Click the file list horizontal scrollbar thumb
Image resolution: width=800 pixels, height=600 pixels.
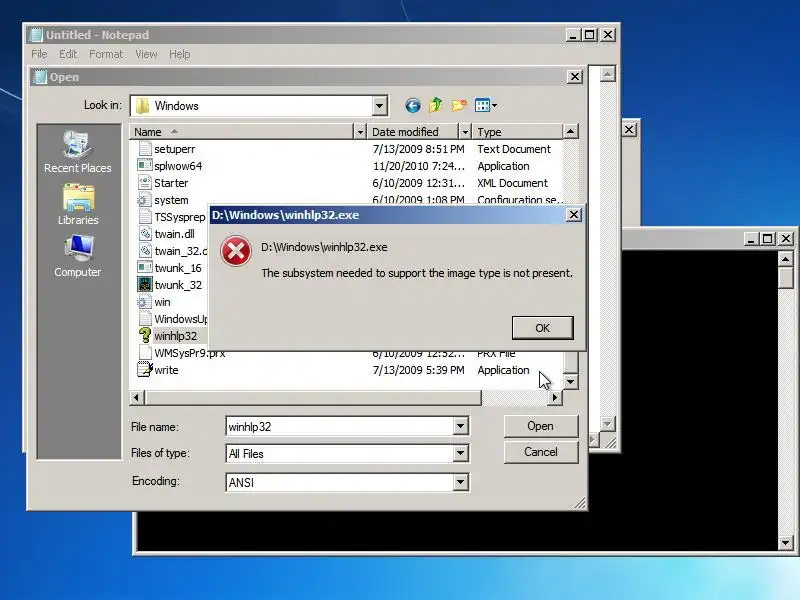[312, 397]
